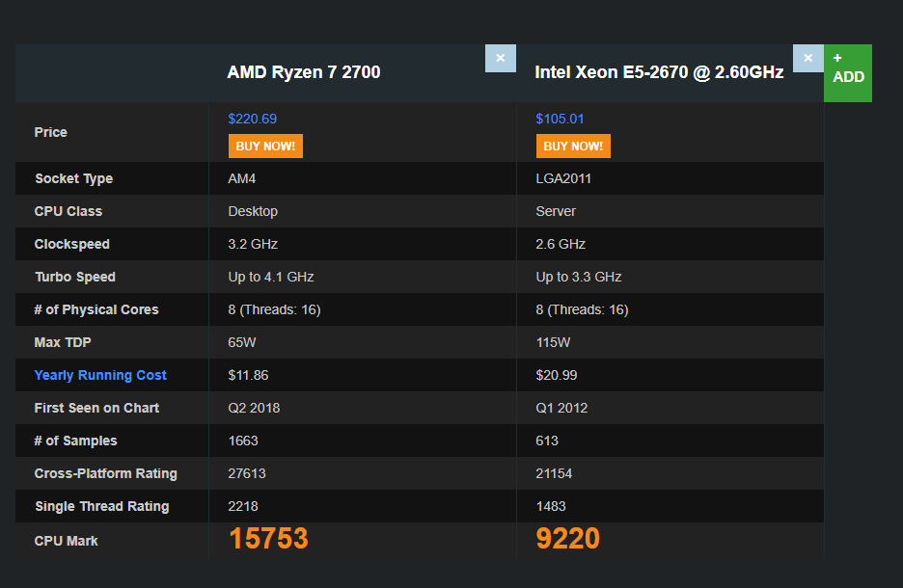Click the AM4 socket value
The width and height of the screenshot is (903, 588).
click(x=242, y=179)
